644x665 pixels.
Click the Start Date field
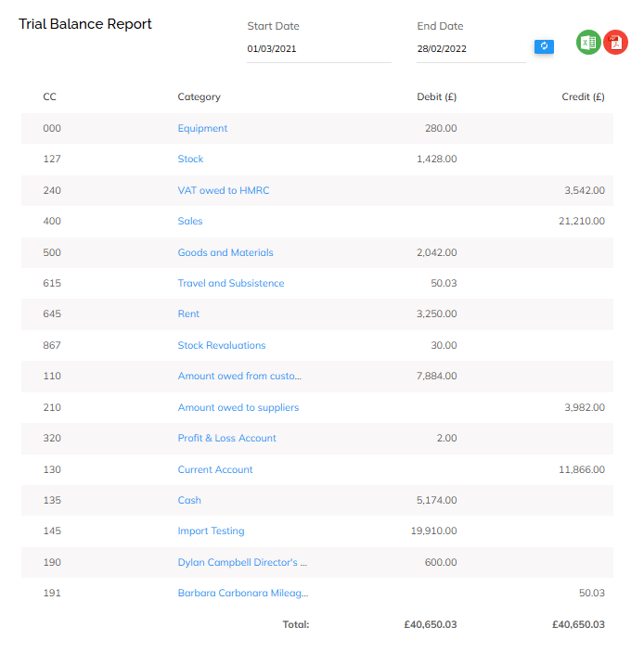318,48
